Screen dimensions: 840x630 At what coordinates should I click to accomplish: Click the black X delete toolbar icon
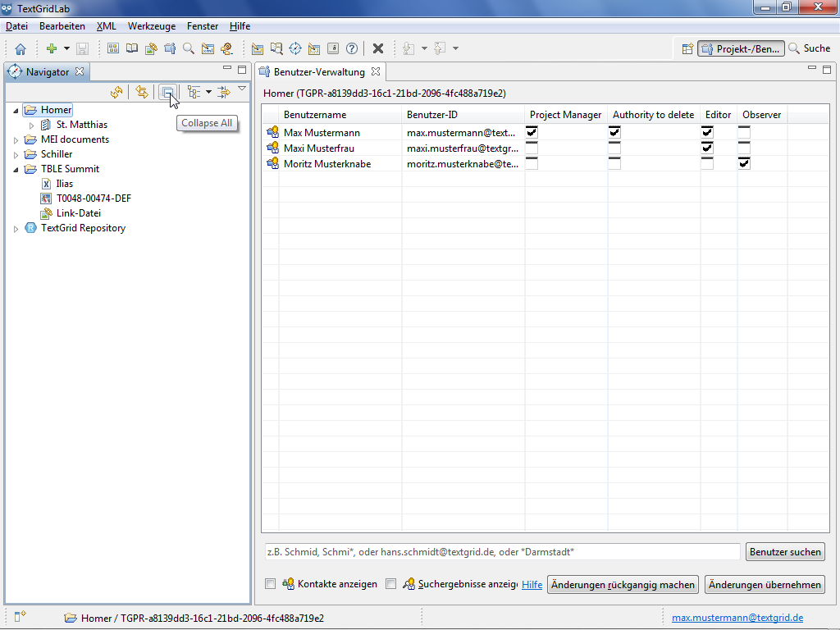click(378, 49)
